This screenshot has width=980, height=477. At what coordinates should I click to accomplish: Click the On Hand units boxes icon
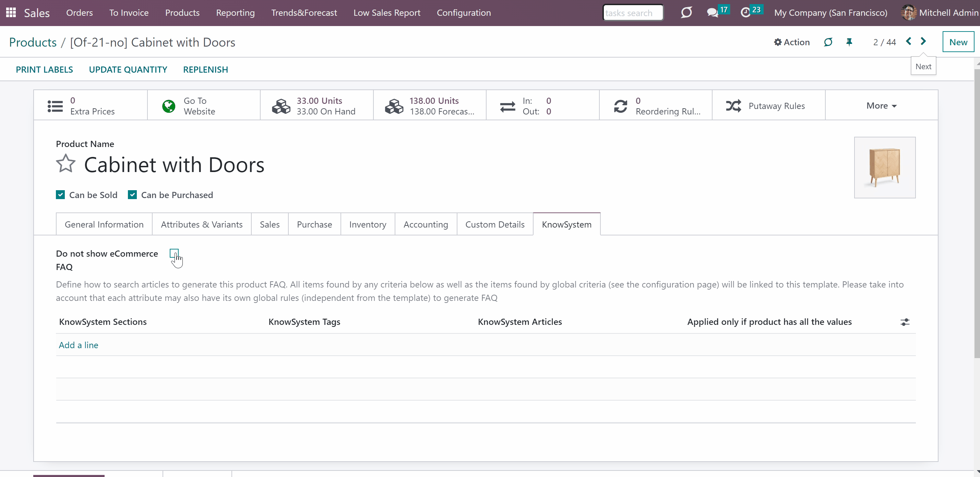(x=281, y=106)
